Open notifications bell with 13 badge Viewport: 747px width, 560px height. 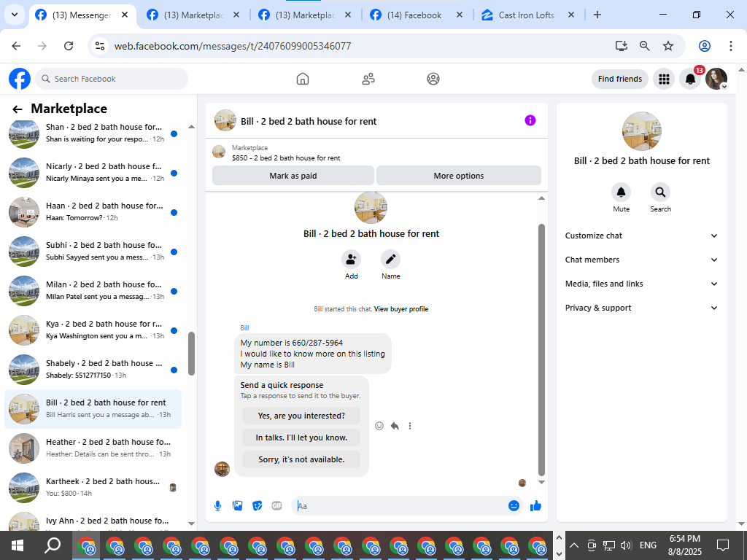[690, 79]
